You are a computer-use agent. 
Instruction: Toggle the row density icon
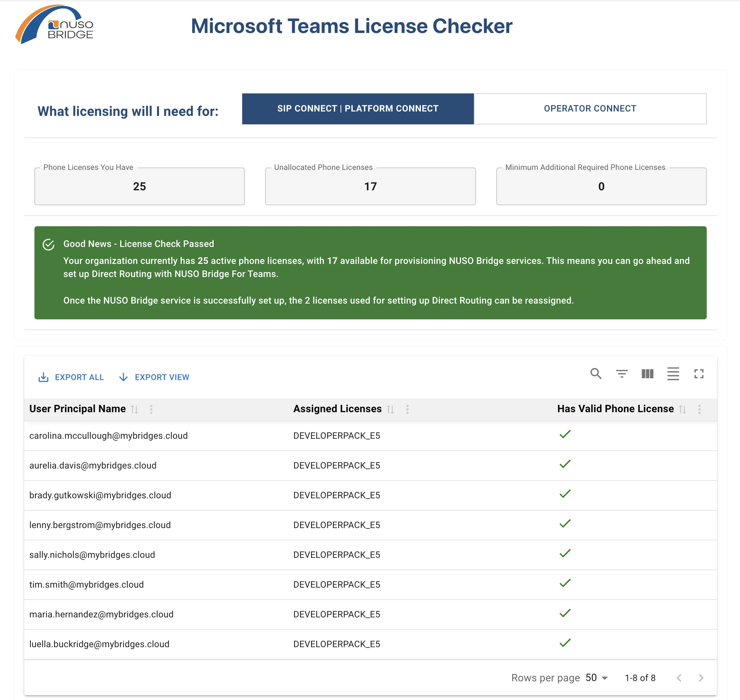pos(673,374)
